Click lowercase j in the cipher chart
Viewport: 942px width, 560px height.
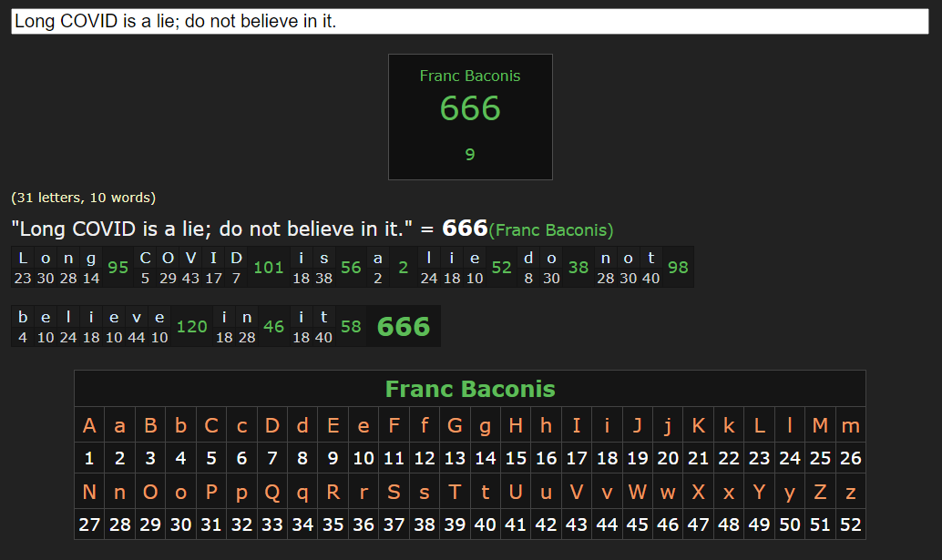click(668, 425)
